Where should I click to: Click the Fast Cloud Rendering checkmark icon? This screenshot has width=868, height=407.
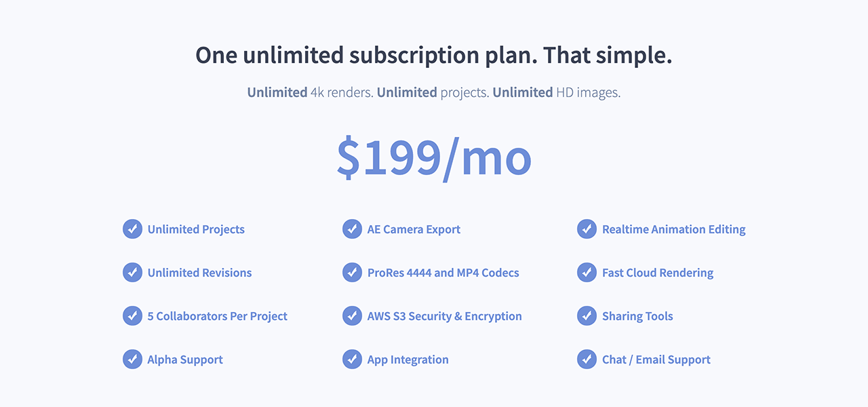point(587,273)
